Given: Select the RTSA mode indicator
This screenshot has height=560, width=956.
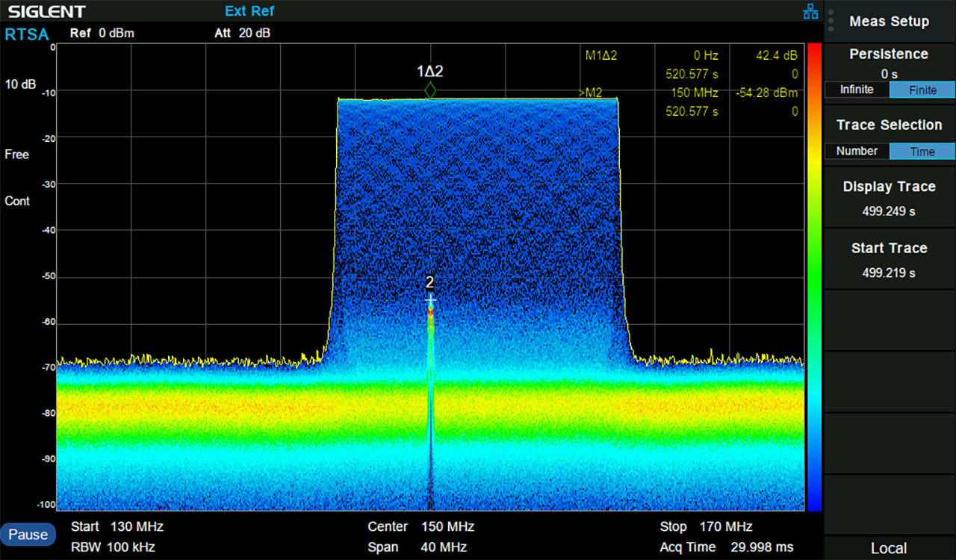Looking at the screenshot, I should (x=27, y=34).
